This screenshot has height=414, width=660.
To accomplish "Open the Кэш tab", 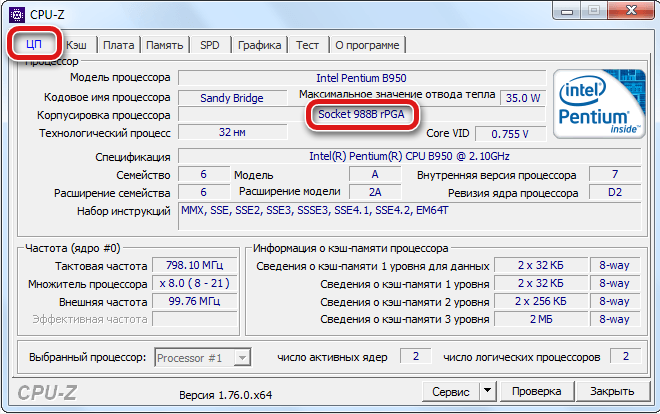I will click(x=77, y=45).
